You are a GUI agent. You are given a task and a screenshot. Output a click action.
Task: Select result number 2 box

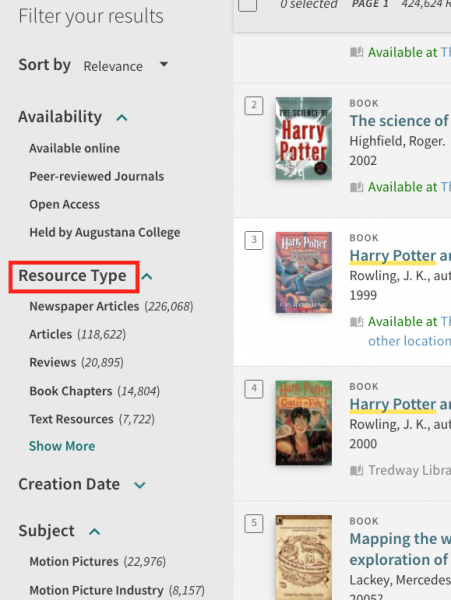254,105
